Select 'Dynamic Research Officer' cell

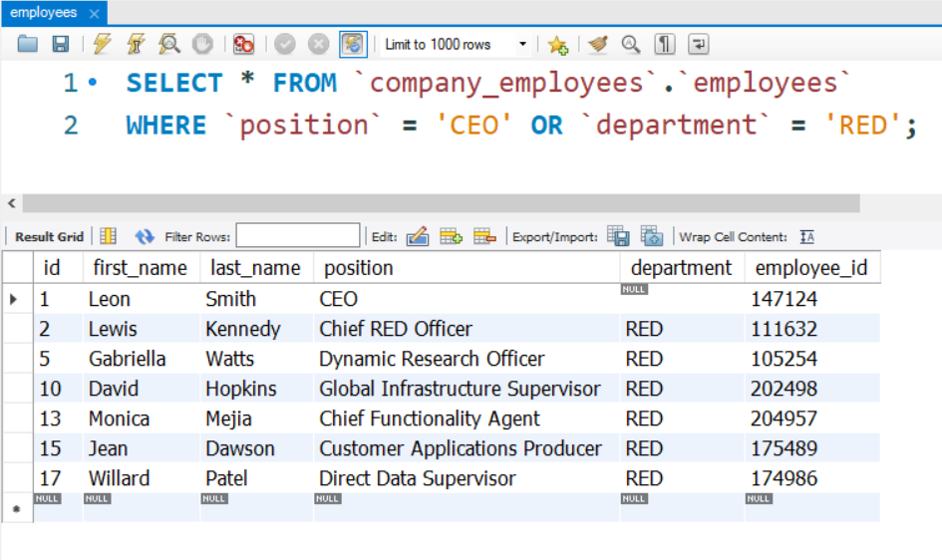(467, 359)
